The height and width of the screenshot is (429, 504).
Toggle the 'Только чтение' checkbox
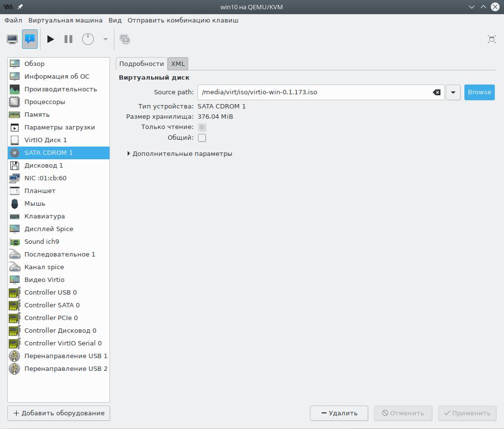(x=202, y=127)
